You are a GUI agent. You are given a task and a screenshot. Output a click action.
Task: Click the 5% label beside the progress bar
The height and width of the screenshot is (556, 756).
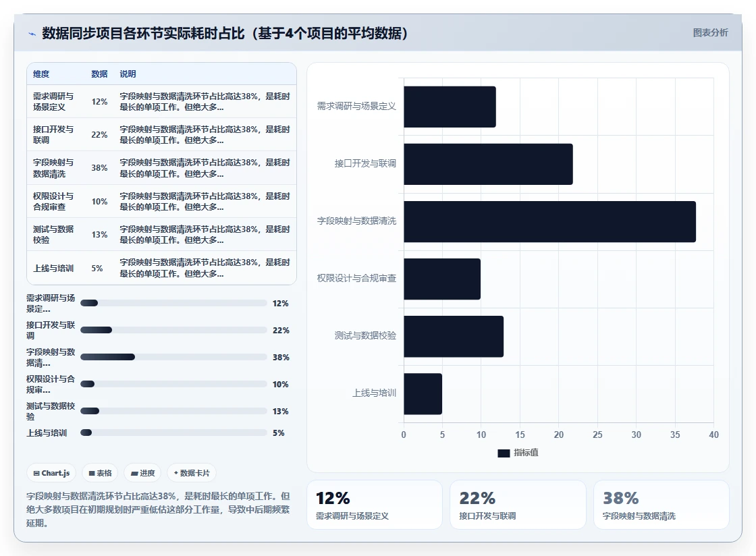(x=279, y=433)
